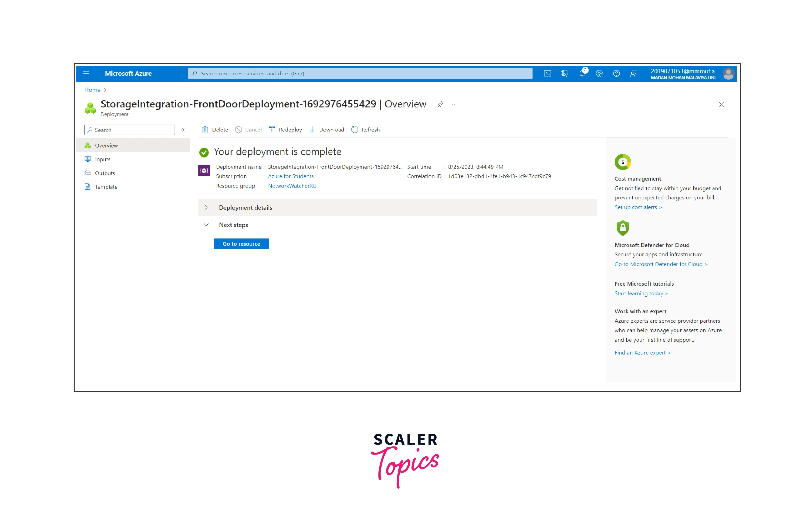Open the Template menu item
Image resolution: width=810 pixels, height=532 pixels.
click(106, 187)
